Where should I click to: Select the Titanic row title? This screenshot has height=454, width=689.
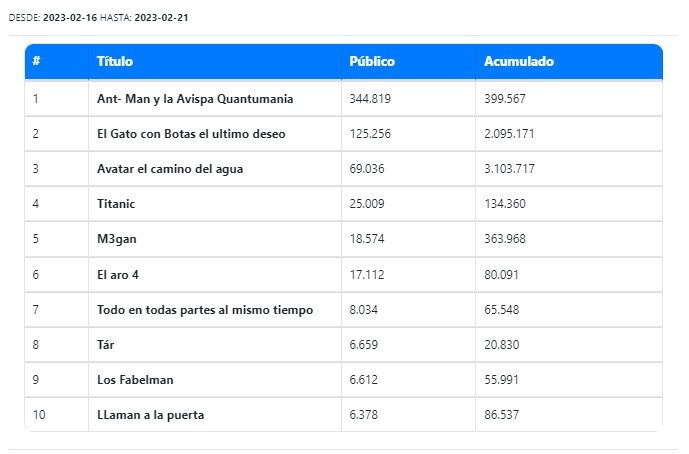pyautogui.click(x=116, y=204)
